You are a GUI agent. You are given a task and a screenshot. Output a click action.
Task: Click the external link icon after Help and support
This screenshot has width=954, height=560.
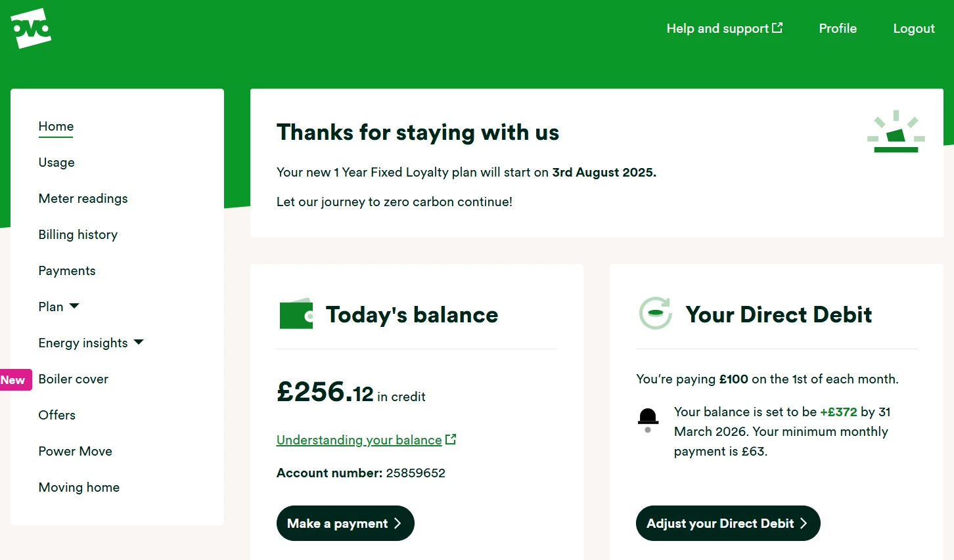point(777,28)
